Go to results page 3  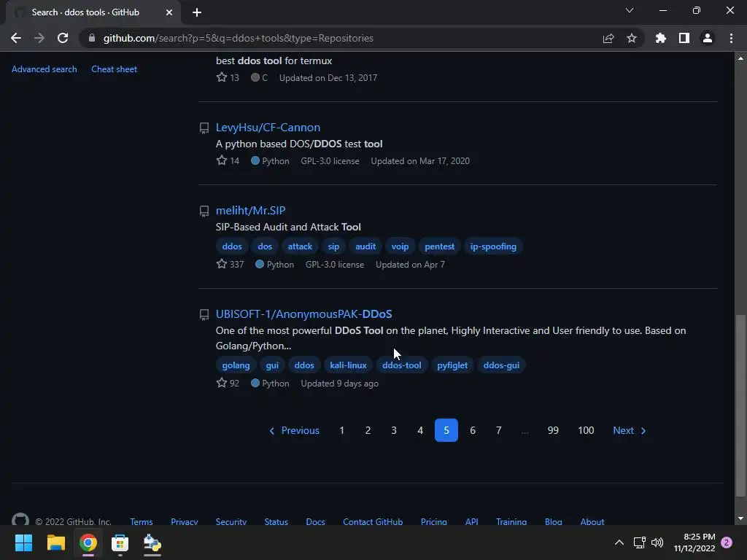pos(394,430)
